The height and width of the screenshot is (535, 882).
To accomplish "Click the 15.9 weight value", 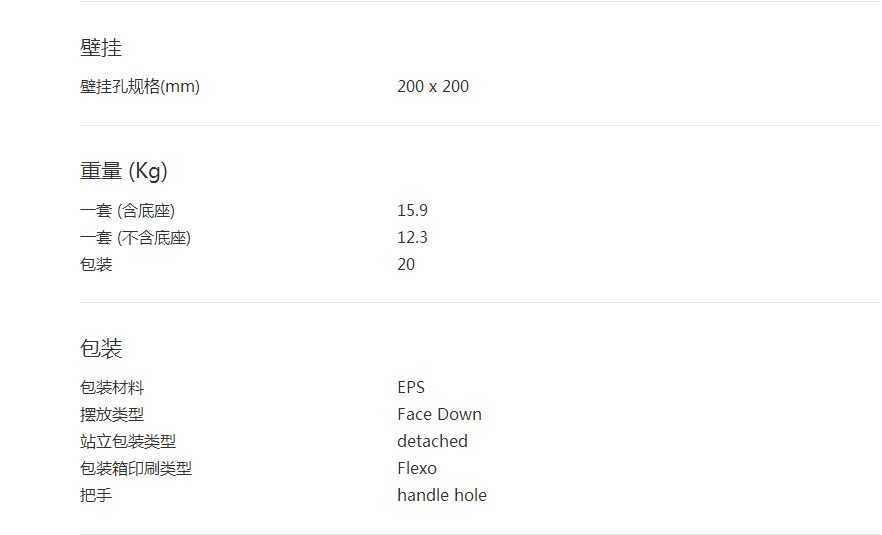I will point(412,210).
